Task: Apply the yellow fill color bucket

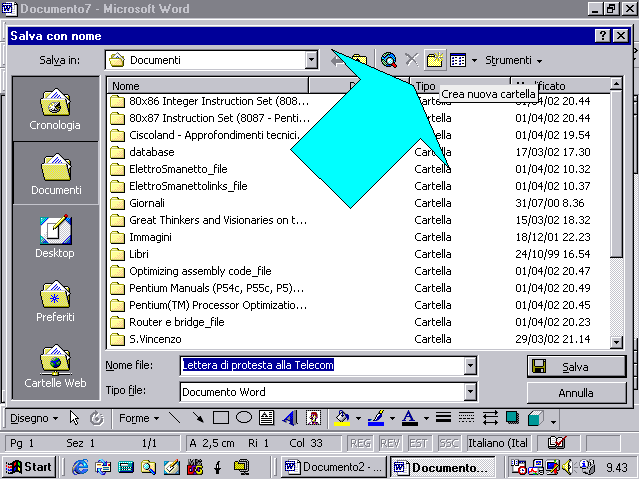Action: pos(342,418)
